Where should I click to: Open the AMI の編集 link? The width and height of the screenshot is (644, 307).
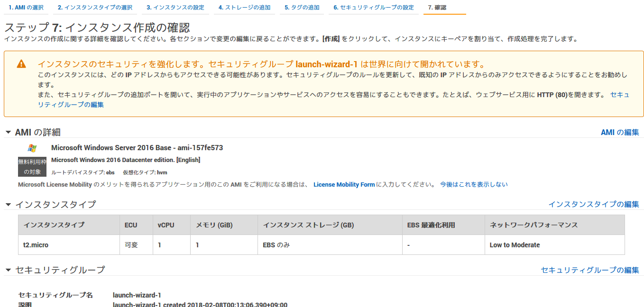coord(620,132)
